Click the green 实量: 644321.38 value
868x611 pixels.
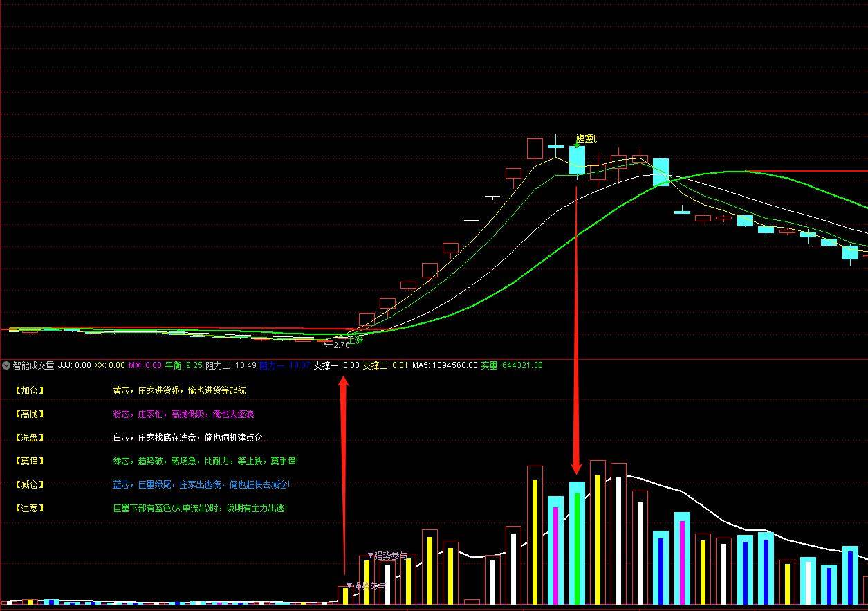pyautogui.click(x=512, y=365)
